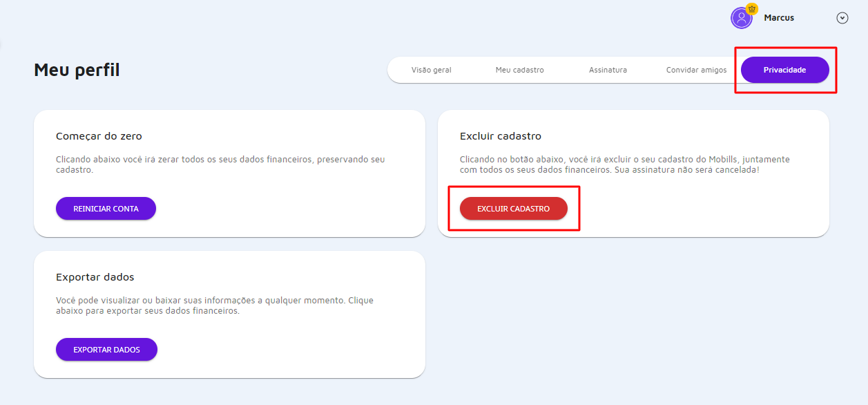
Task: Open the Assinatura tab
Action: click(x=608, y=69)
